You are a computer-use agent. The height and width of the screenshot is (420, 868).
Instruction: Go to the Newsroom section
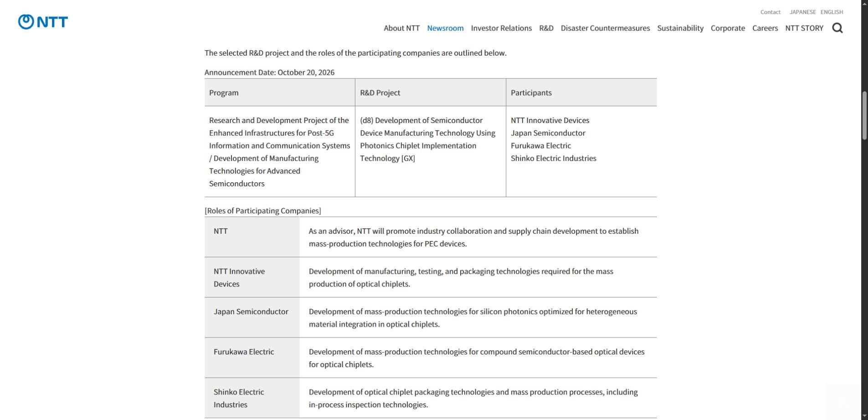[445, 28]
